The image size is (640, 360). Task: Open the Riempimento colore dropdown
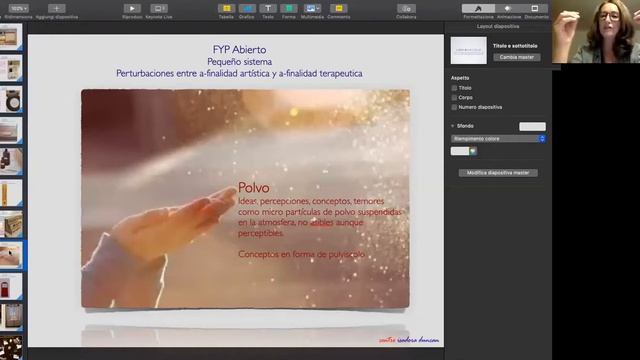point(498,139)
